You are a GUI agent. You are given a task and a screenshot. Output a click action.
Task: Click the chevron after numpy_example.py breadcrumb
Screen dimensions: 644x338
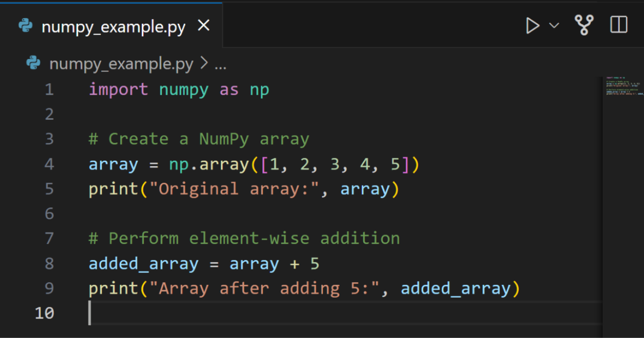pyautogui.click(x=207, y=63)
